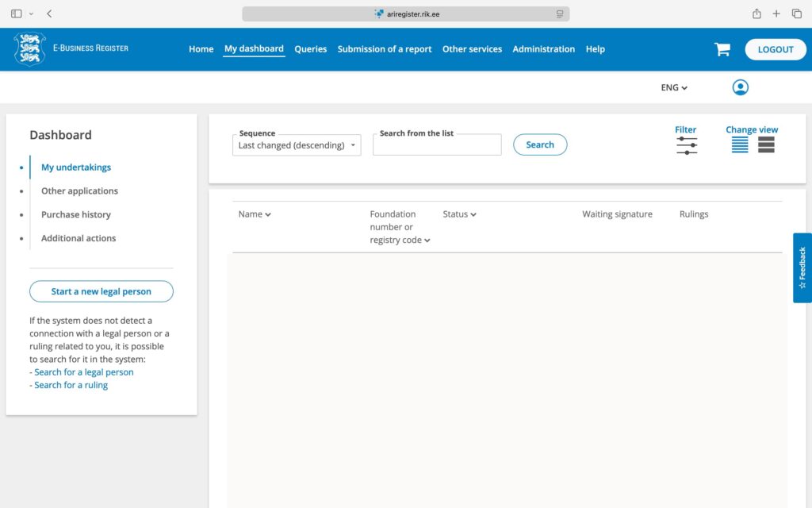Switch to compact list view icon
Screen dimensions: 812x508
739,144
